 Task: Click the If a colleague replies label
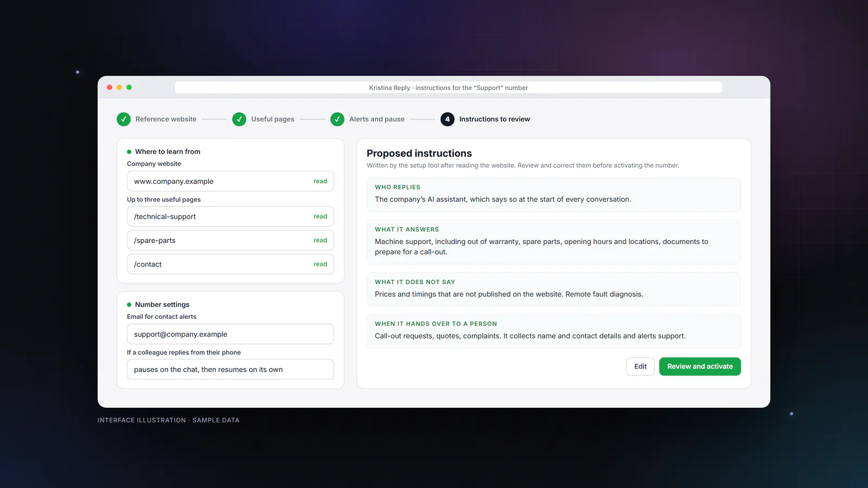coord(184,352)
